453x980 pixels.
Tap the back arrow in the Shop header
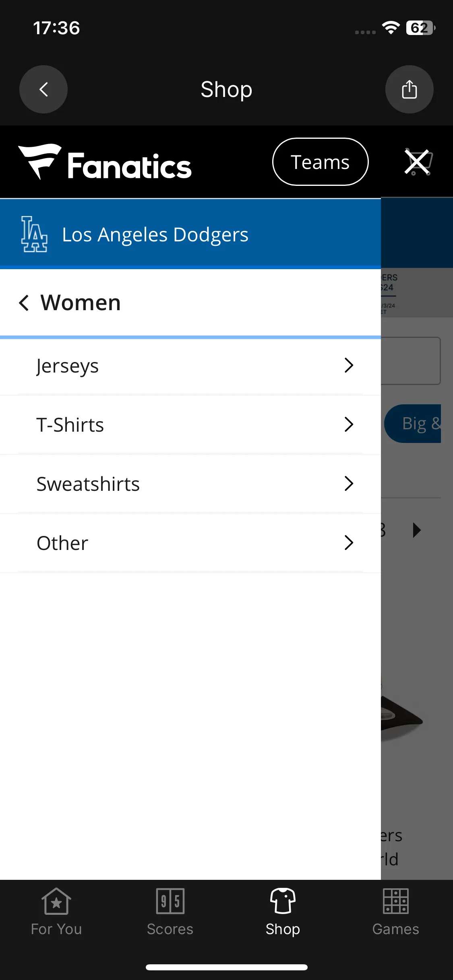pos(43,89)
